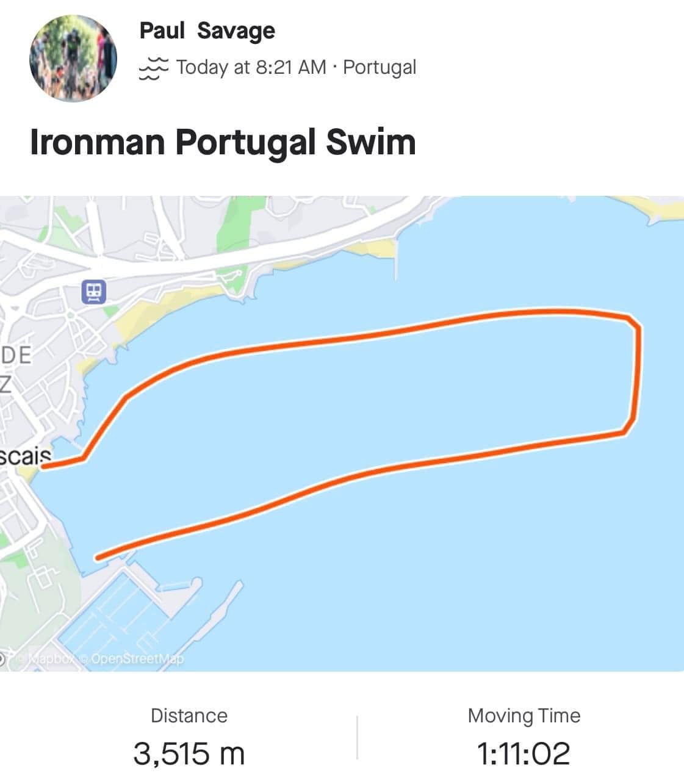
Task: Select the Moving Time stat label
Action: (x=524, y=716)
